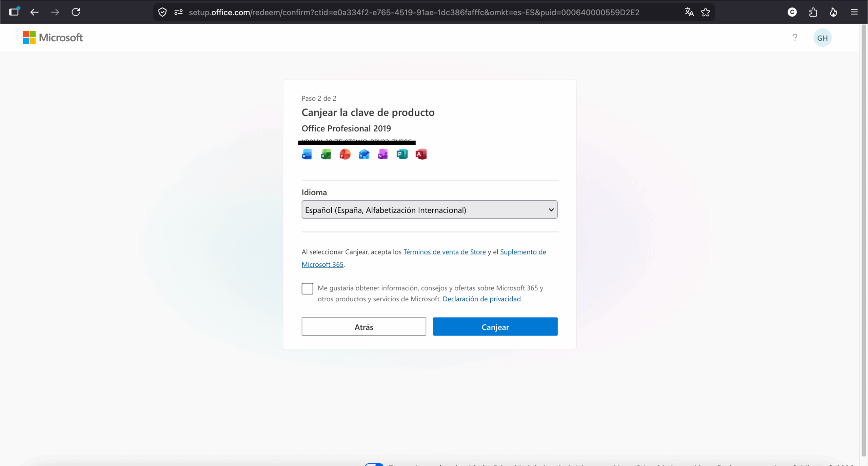The width and height of the screenshot is (868, 466).
Task: Click the flame icon in the browser toolbar
Action: coord(833,12)
